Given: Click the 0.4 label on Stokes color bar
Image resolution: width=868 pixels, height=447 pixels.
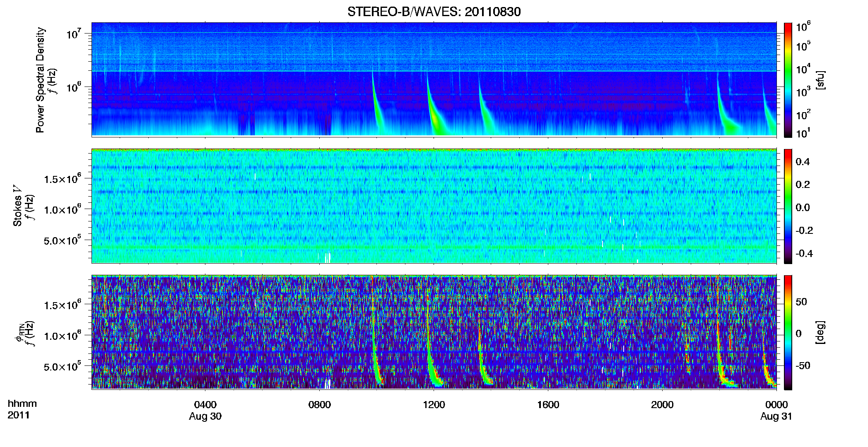Looking at the screenshot, I should [x=803, y=162].
